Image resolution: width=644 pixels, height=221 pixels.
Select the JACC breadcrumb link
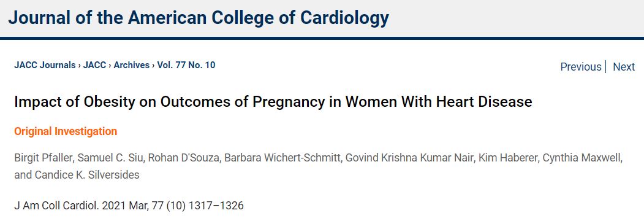pyautogui.click(x=94, y=65)
